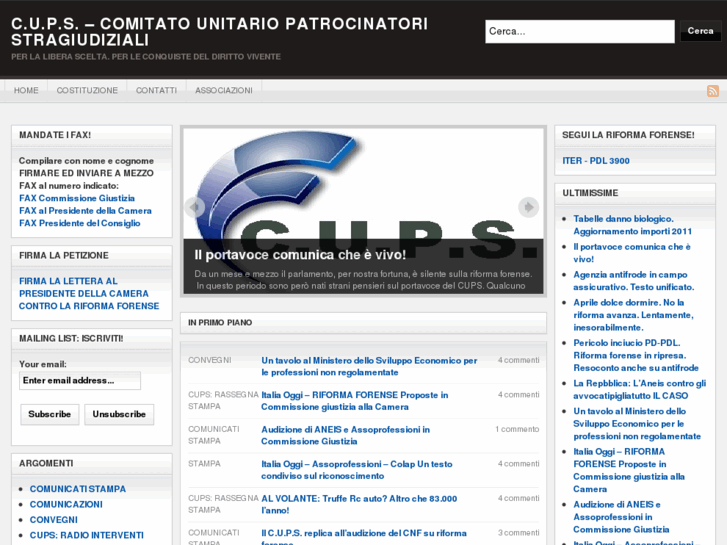Open 4 commenti for Assoprofessioni – Colap article
727x545 pixels.
tap(518, 464)
